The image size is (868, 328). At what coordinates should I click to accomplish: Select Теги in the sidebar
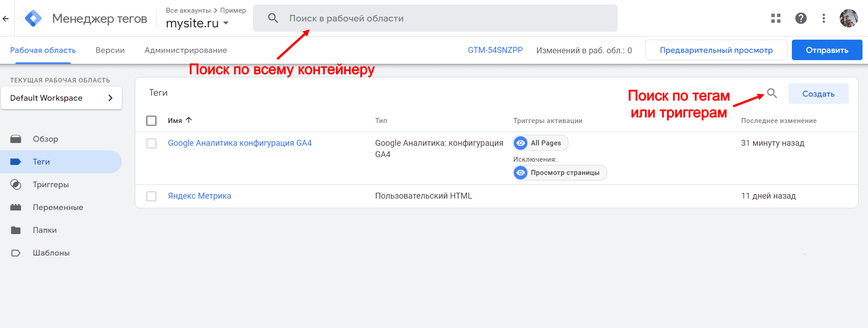click(61, 162)
